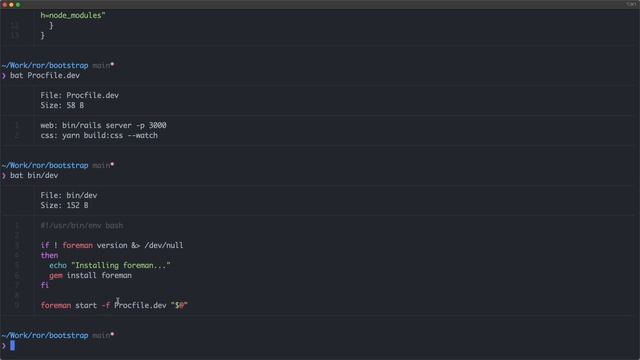Click the green maximize window button
Viewport: 640px width, 360px height.
point(18,4)
